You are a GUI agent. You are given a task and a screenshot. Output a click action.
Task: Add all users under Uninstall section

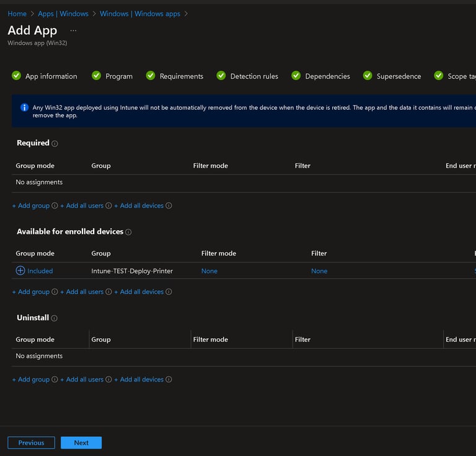coord(82,380)
